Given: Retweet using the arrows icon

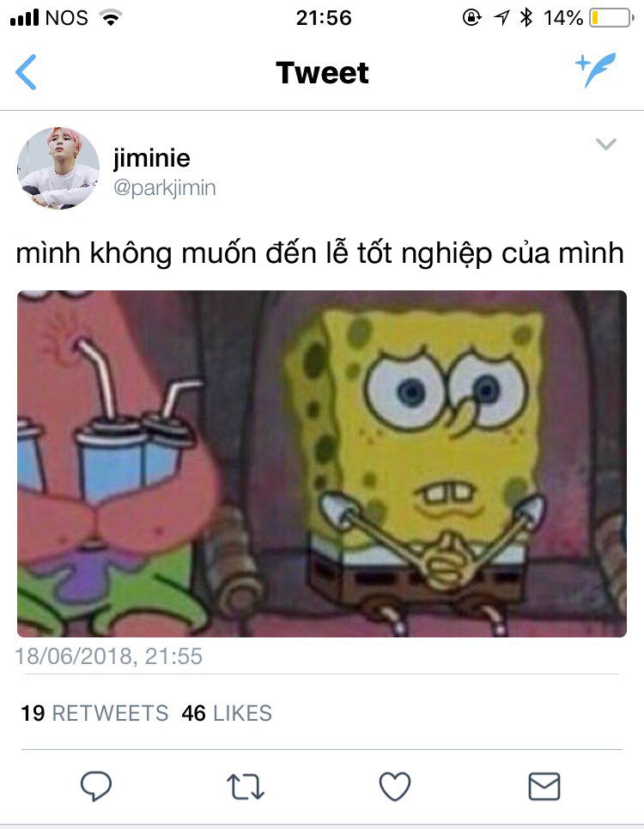Looking at the screenshot, I should (x=245, y=786).
